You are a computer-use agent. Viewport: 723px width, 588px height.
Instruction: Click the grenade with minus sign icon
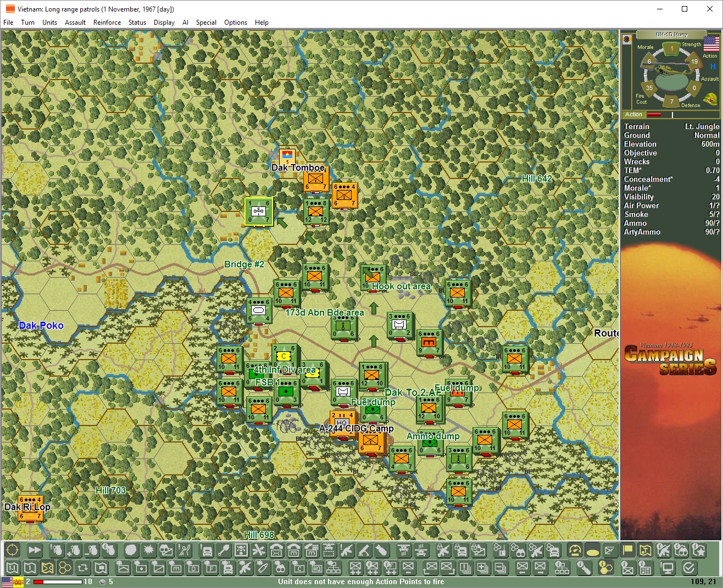coord(92,550)
